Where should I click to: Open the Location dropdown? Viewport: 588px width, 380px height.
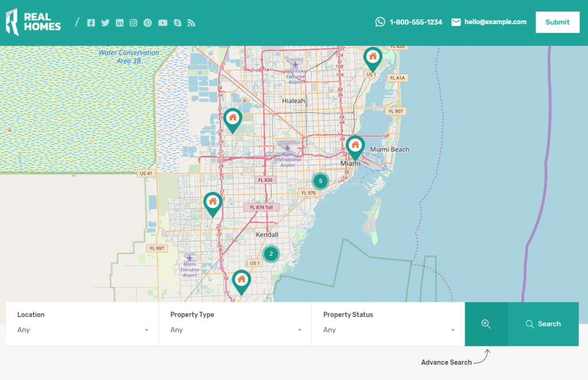83,324
